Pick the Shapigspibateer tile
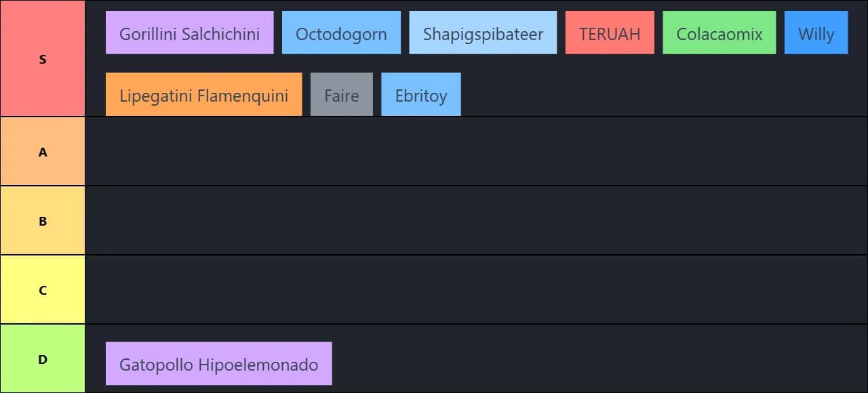The image size is (868, 393). pos(483,33)
